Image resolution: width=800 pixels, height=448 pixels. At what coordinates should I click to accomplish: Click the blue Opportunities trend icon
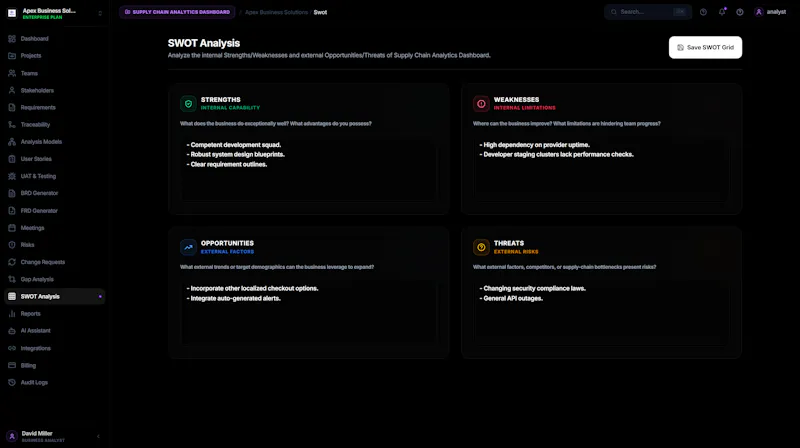coord(188,247)
